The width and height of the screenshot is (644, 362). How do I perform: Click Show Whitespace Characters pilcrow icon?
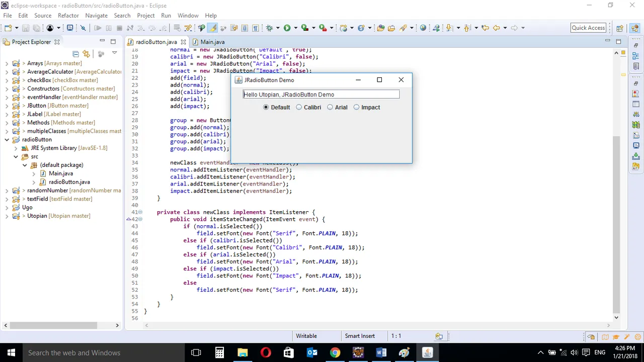(x=255, y=28)
